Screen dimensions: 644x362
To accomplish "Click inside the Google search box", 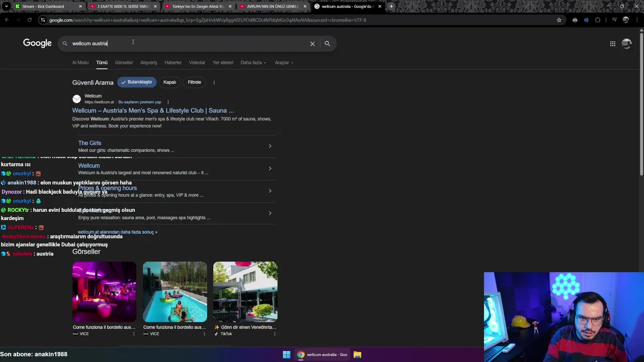I will 189,43.
